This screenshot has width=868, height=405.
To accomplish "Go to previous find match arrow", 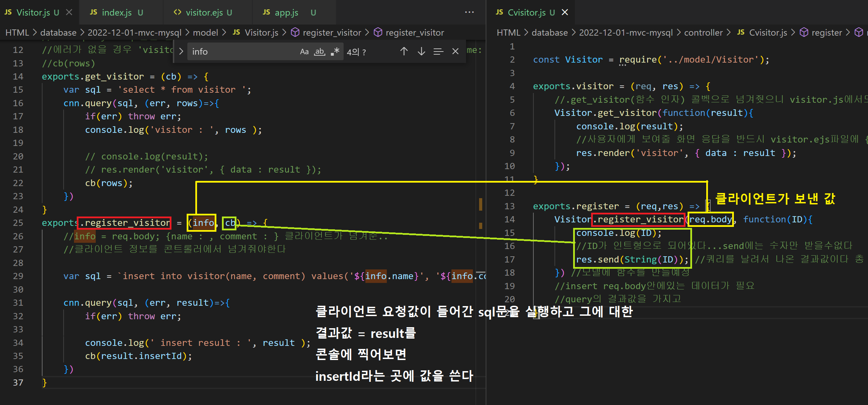I will click(x=404, y=52).
